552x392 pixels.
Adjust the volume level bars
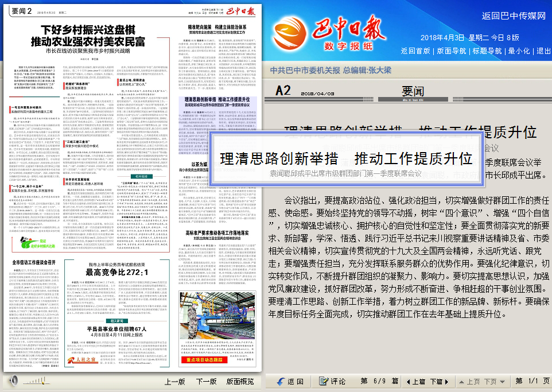(36, 381)
